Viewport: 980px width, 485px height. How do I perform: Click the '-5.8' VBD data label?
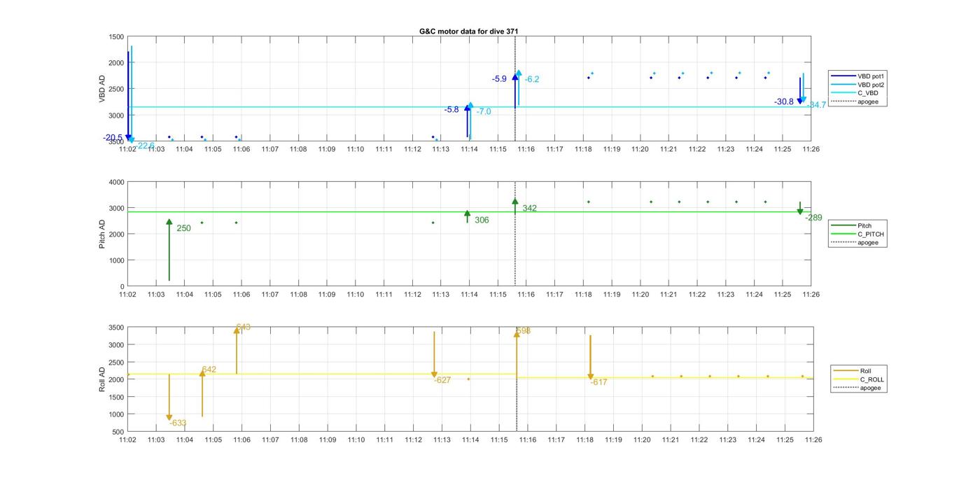(x=451, y=110)
